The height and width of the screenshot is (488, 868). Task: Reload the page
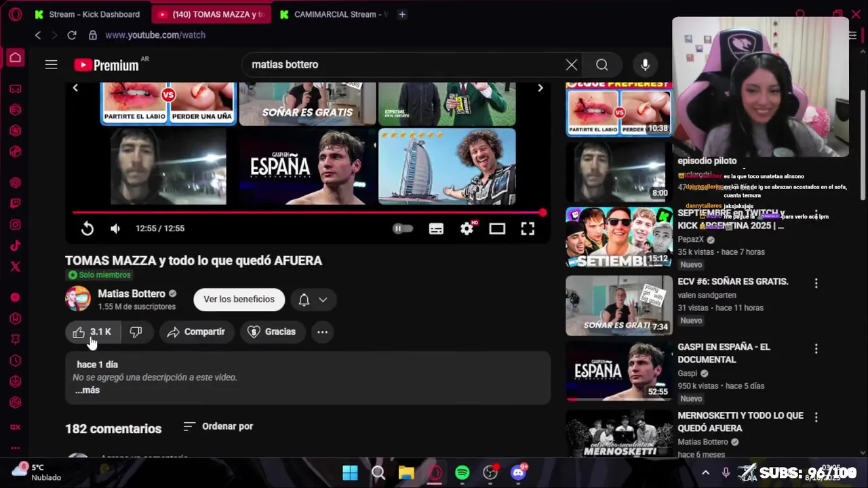[x=72, y=35]
